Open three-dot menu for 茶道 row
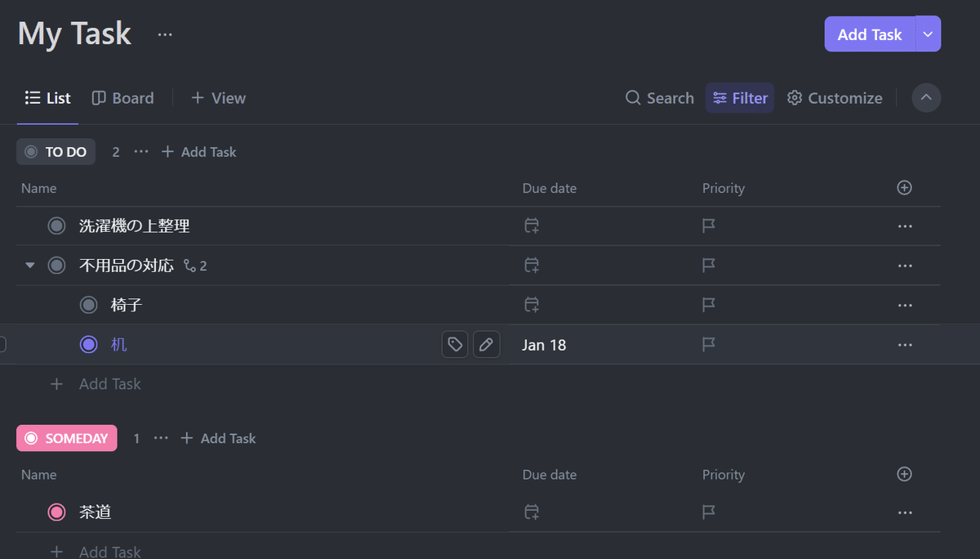The height and width of the screenshot is (559, 980). tap(905, 512)
